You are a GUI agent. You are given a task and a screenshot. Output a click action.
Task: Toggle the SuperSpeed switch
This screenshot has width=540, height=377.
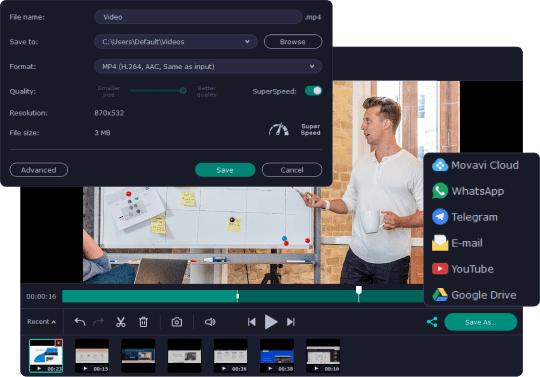pyautogui.click(x=313, y=91)
